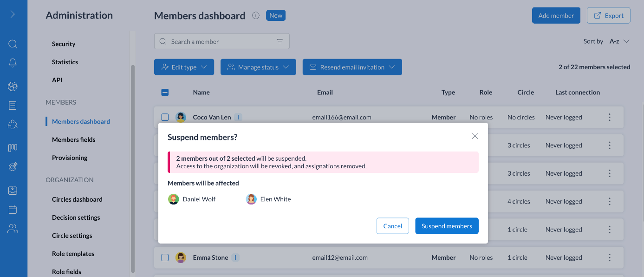Click the filter icon in member search
The height and width of the screenshot is (277, 644).
tap(280, 41)
